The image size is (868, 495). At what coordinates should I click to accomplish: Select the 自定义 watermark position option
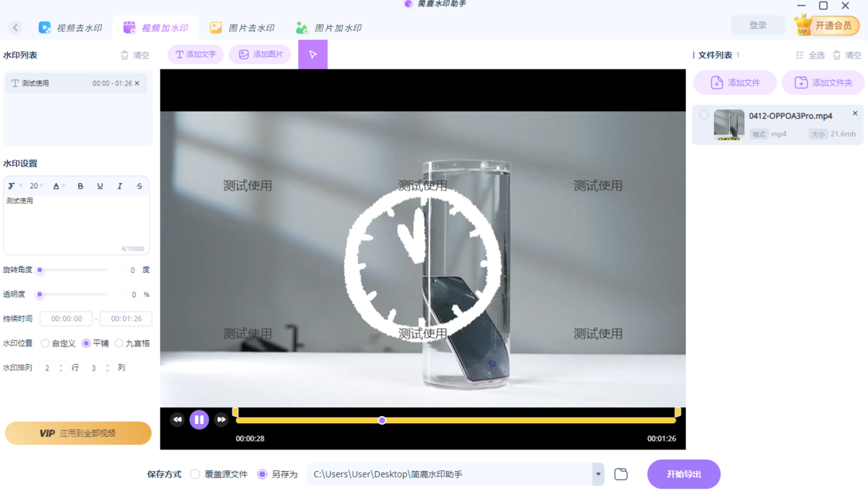46,343
